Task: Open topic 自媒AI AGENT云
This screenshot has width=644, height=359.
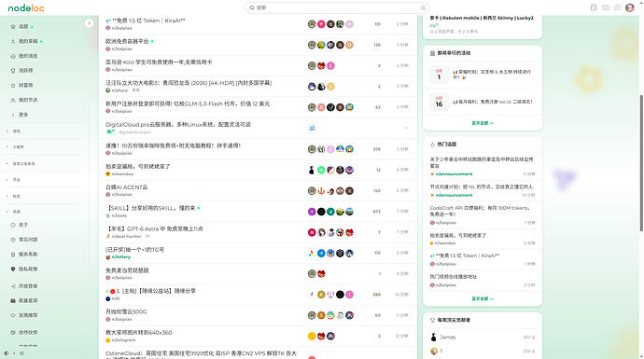Action: click(x=127, y=187)
